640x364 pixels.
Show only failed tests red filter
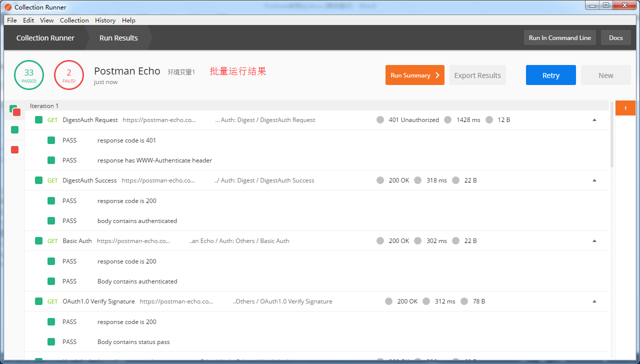coord(15,149)
